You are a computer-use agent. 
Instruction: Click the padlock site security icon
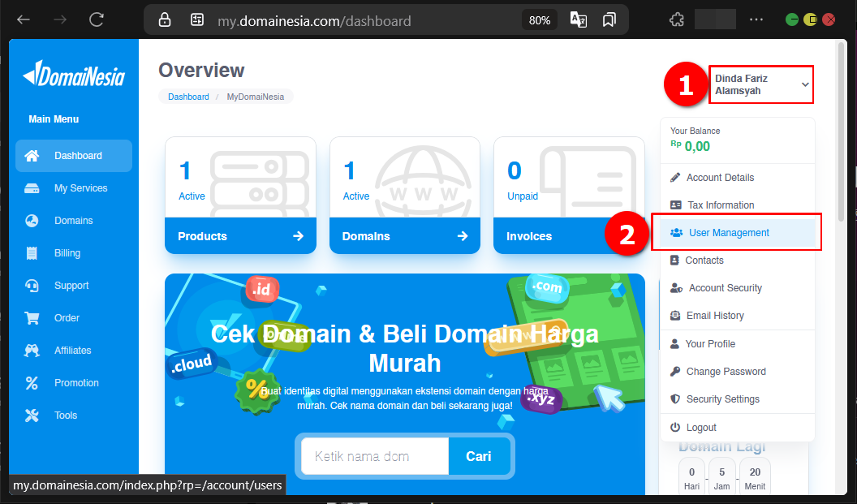tap(165, 20)
